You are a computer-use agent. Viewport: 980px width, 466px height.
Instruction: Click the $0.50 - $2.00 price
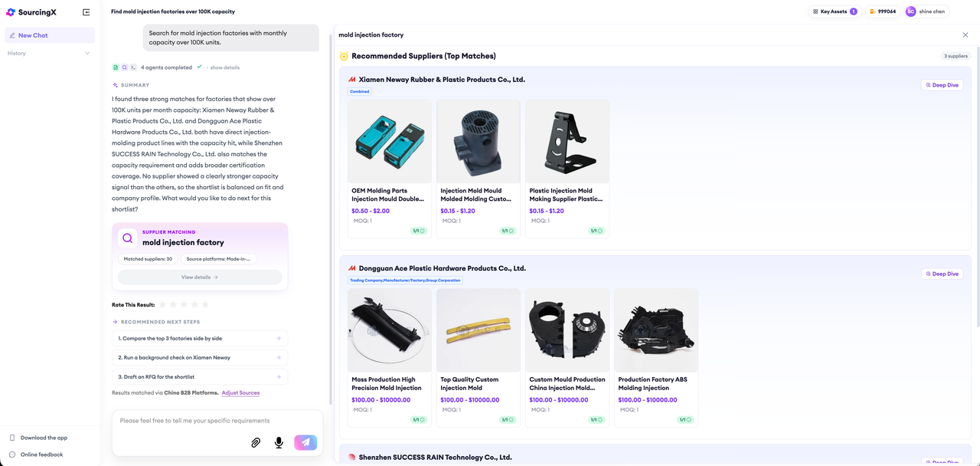click(x=371, y=211)
